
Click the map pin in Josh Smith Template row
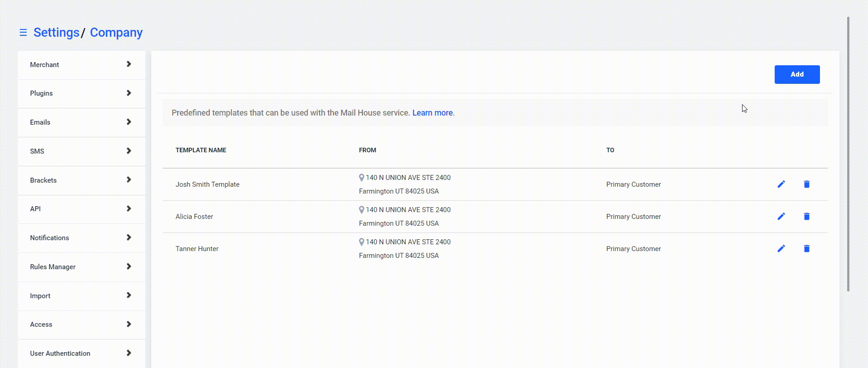(362, 178)
